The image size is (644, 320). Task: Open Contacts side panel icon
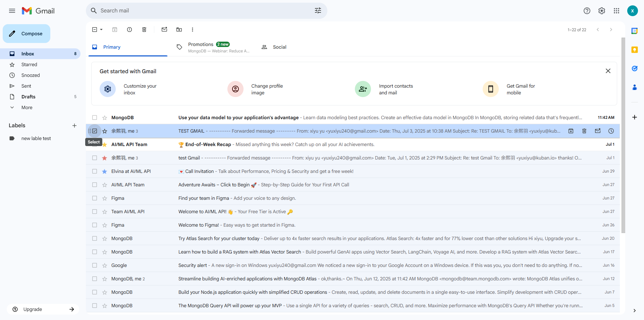point(635,87)
